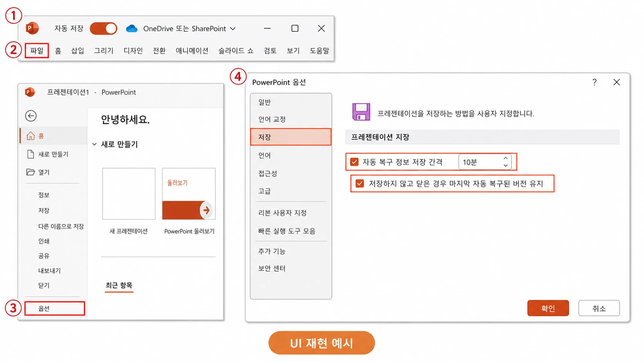Screen dimensions: 644x362
Task: Decrease the AutoRecover interval with the down arrow
Action: click(x=505, y=165)
